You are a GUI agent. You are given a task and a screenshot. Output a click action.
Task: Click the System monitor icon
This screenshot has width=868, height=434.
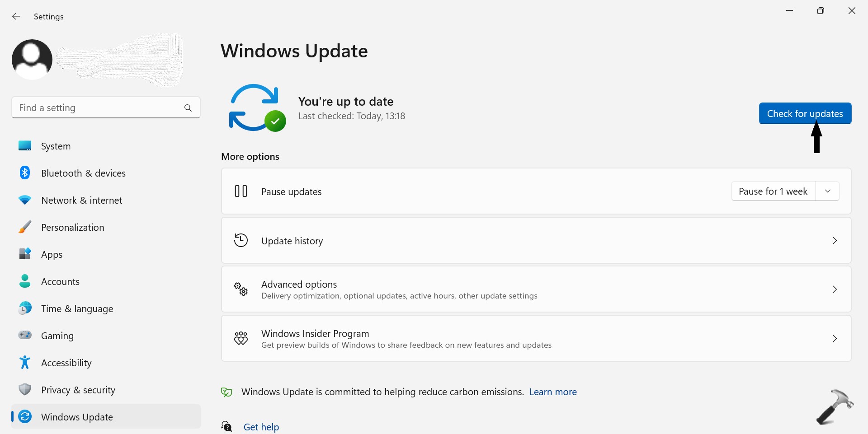click(25, 146)
